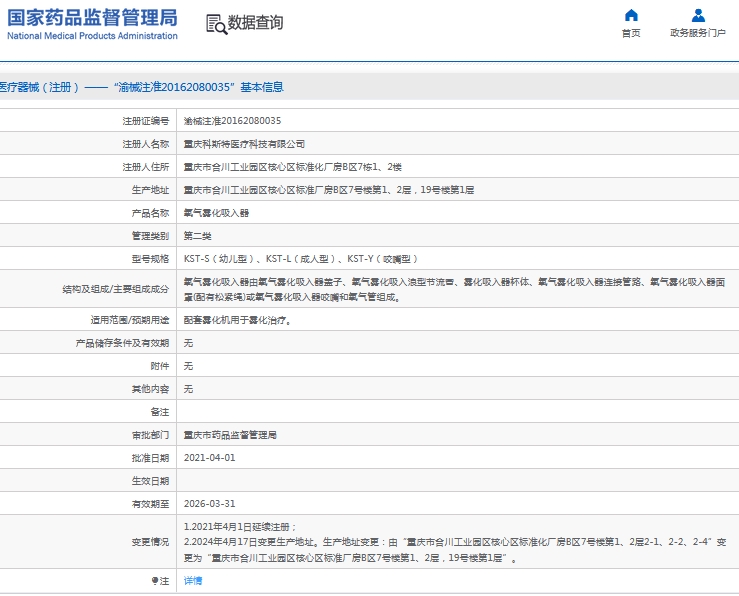Image resolution: width=739 pixels, height=596 pixels.
Task: Click the 批准日期 field label
Action: (150, 458)
